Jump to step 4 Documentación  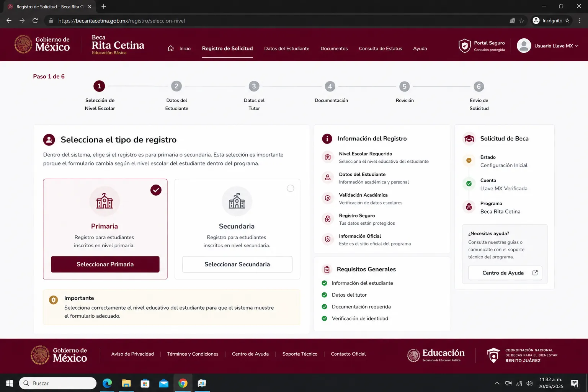pyautogui.click(x=330, y=86)
